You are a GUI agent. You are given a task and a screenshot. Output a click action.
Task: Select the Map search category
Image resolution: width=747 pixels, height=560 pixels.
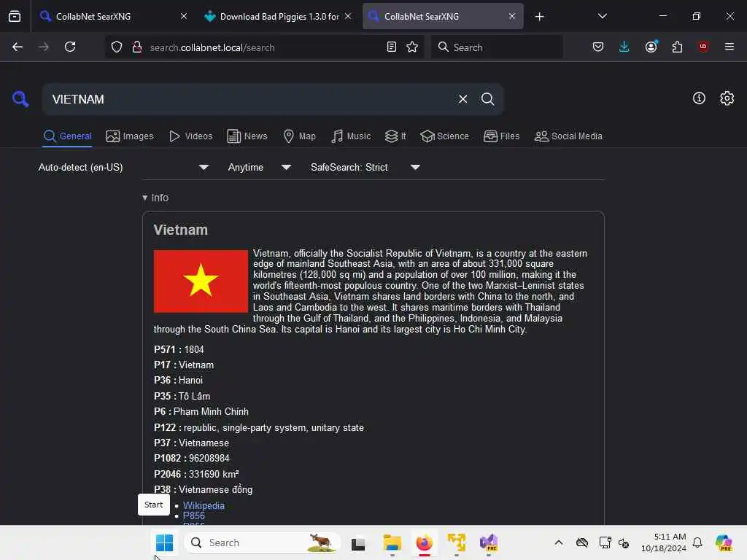coord(300,136)
